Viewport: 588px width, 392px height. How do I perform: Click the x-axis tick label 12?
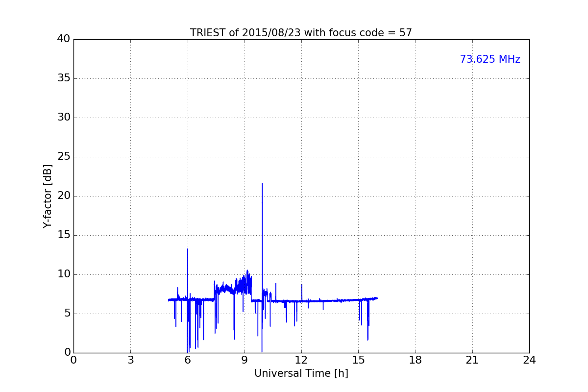(301, 360)
